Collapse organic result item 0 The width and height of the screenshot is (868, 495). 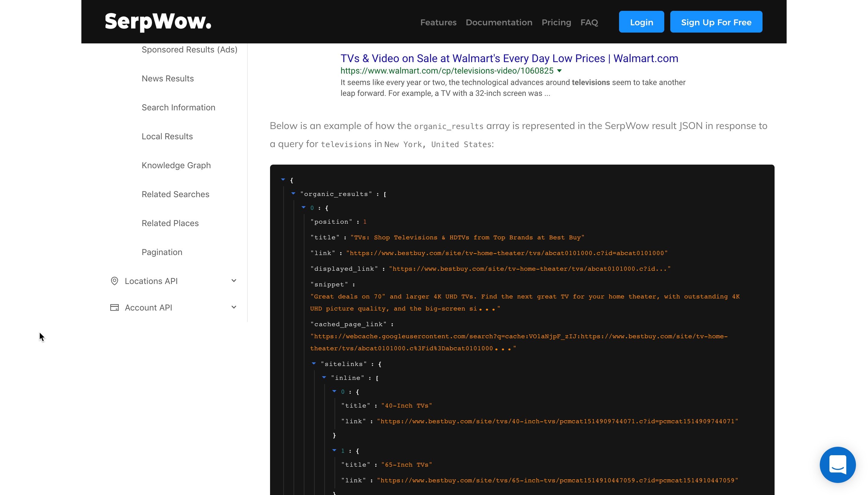303,207
